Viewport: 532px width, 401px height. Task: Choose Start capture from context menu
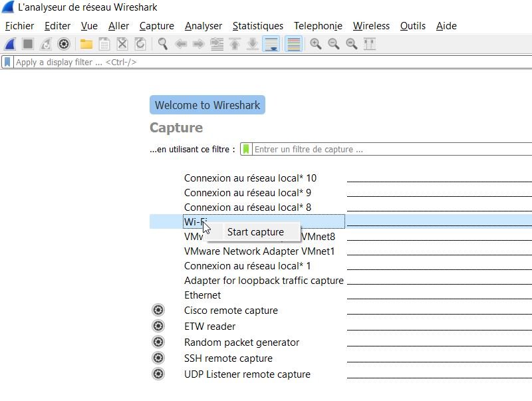point(254,232)
